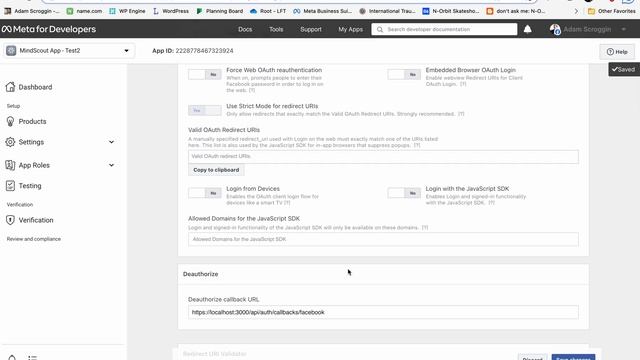Show more bookmarks with the chevron
The width and height of the screenshot is (640, 360).
point(576,11)
